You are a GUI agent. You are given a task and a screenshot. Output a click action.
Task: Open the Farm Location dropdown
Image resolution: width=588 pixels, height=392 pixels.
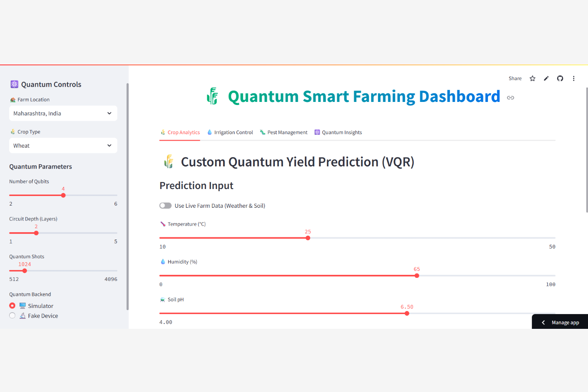coord(63,113)
